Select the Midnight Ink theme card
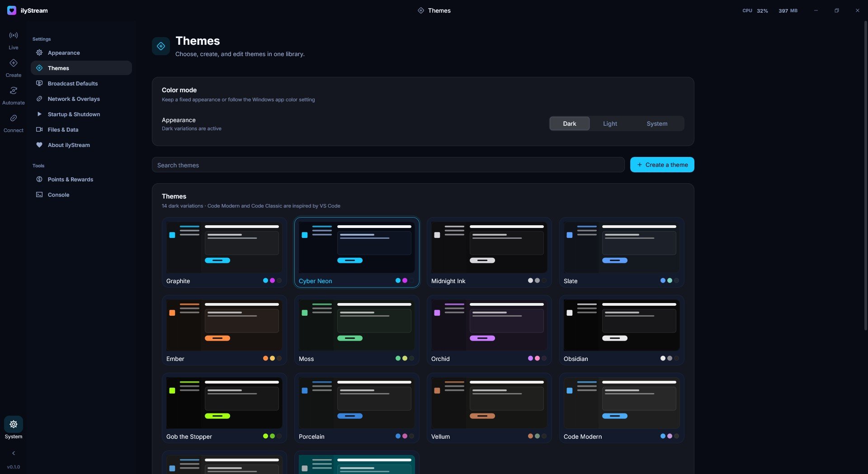Viewport: 868px width, 474px height. tap(489, 252)
